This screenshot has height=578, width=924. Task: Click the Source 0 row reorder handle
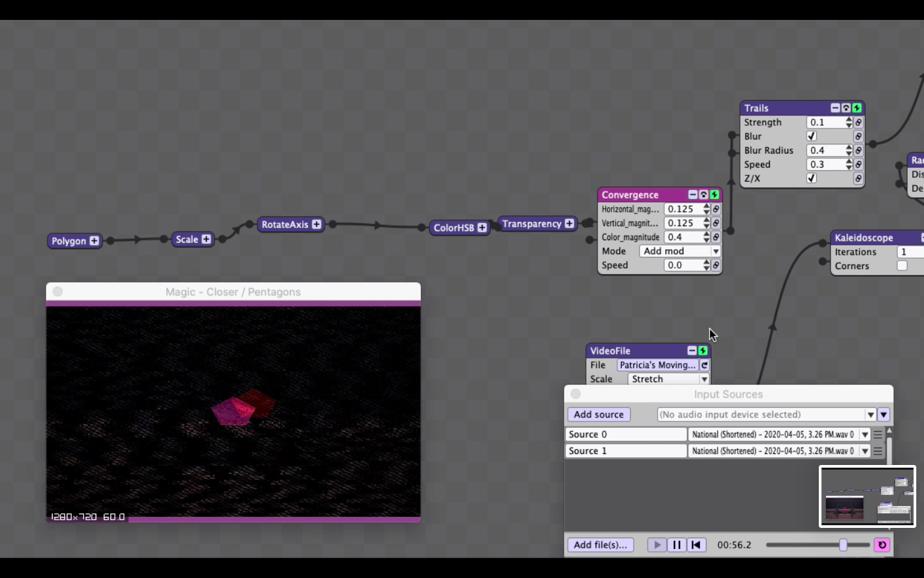[878, 435]
